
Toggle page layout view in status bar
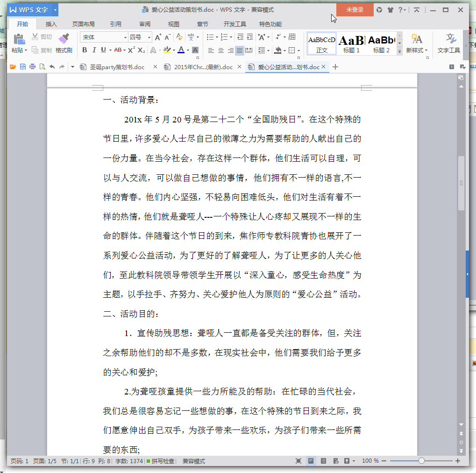pos(311,461)
